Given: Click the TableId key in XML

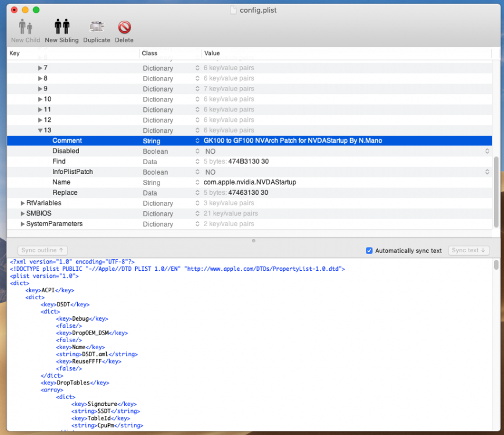Looking at the screenshot, I should [99, 418].
